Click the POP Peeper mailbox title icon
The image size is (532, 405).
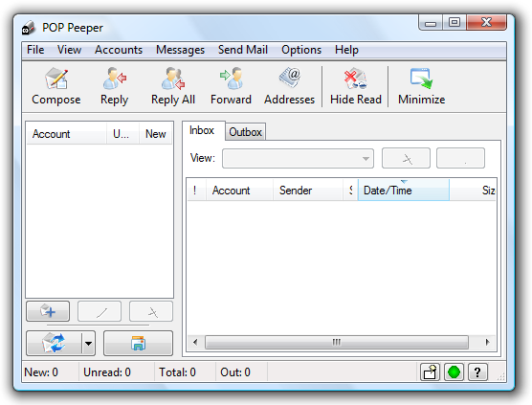pos(29,28)
